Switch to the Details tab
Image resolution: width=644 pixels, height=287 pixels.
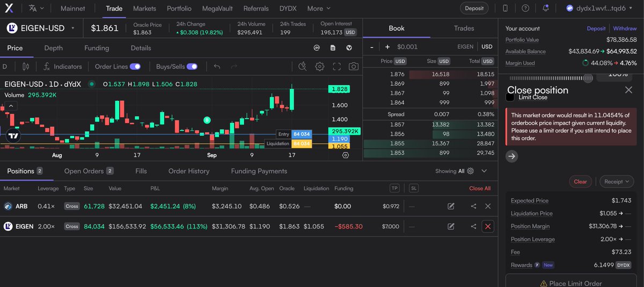click(141, 48)
